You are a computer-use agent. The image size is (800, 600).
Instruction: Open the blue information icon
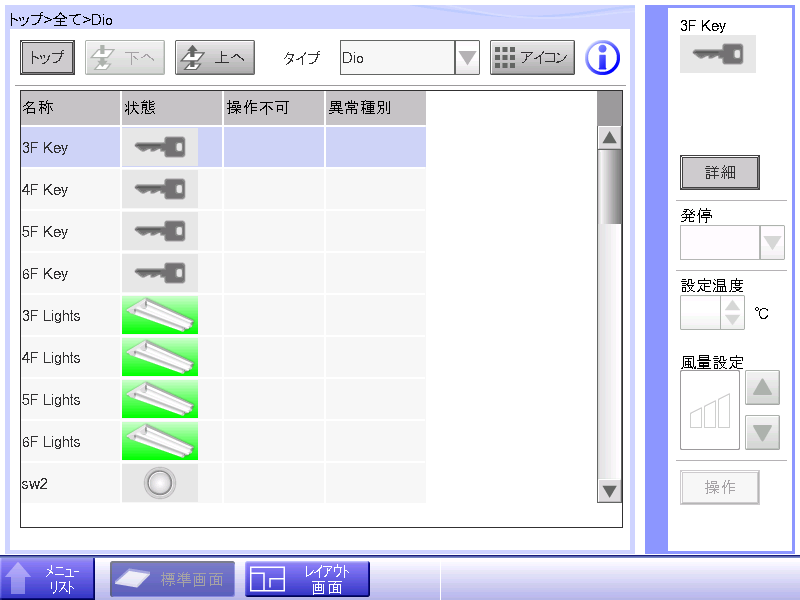[603, 58]
